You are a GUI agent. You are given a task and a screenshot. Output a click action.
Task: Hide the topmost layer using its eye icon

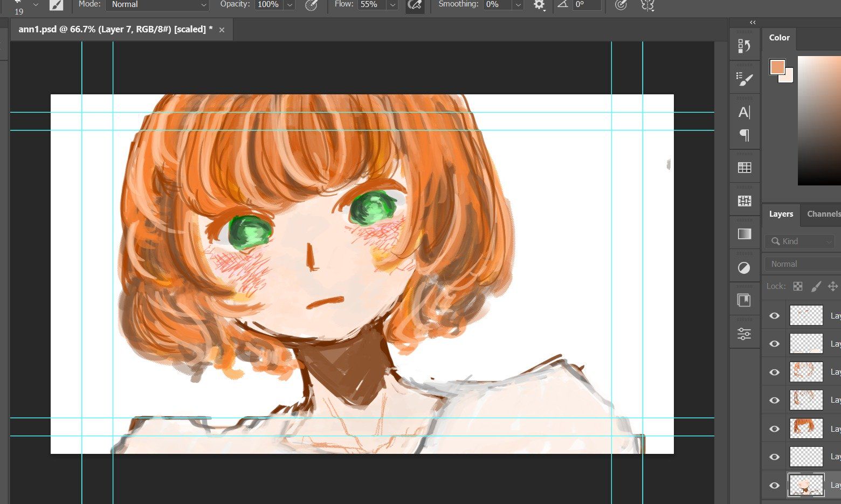click(774, 316)
